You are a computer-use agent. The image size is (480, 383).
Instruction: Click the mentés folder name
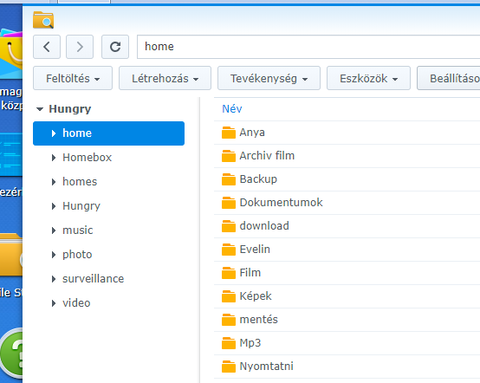[x=259, y=319]
